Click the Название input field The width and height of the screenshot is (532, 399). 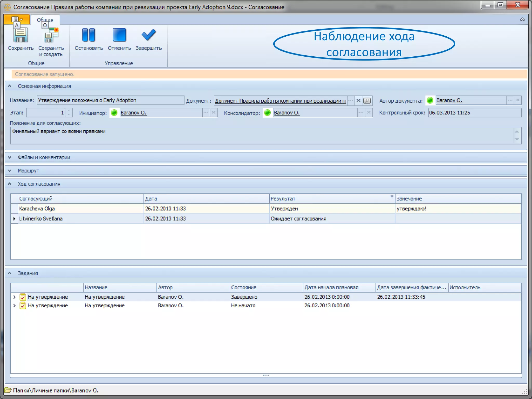[x=110, y=100]
